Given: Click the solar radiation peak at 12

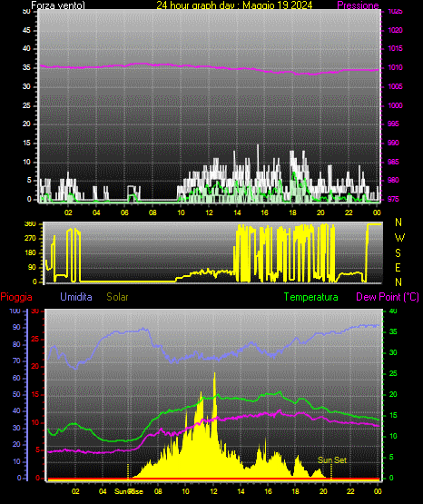Looking at the screenshot, I should pos(214,375).
